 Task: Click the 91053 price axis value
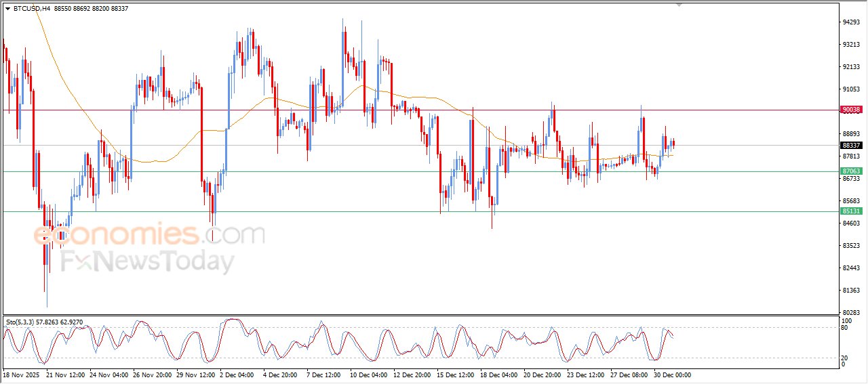851,89
